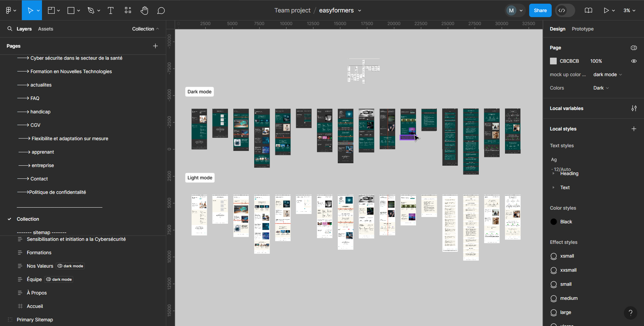Viewport: 644px width, 326px height.
Task: Expand the Heading text style group
Action: click(553, 173)
